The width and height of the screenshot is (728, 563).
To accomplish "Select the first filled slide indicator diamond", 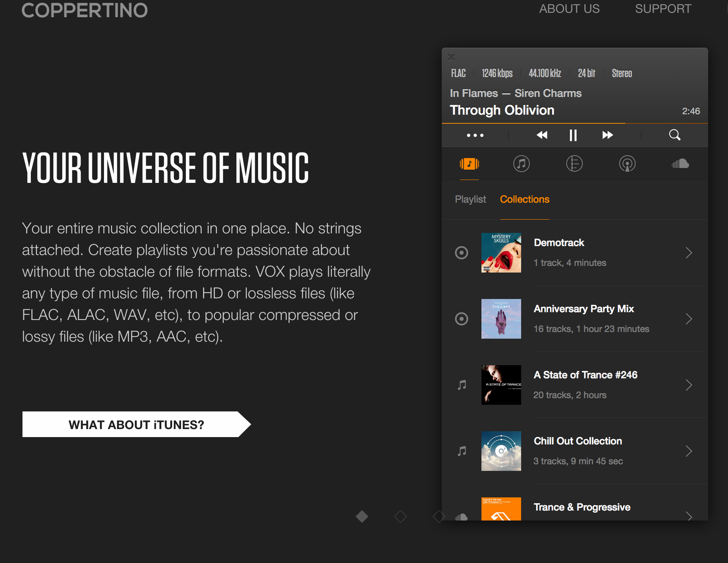I will (362, 516).
